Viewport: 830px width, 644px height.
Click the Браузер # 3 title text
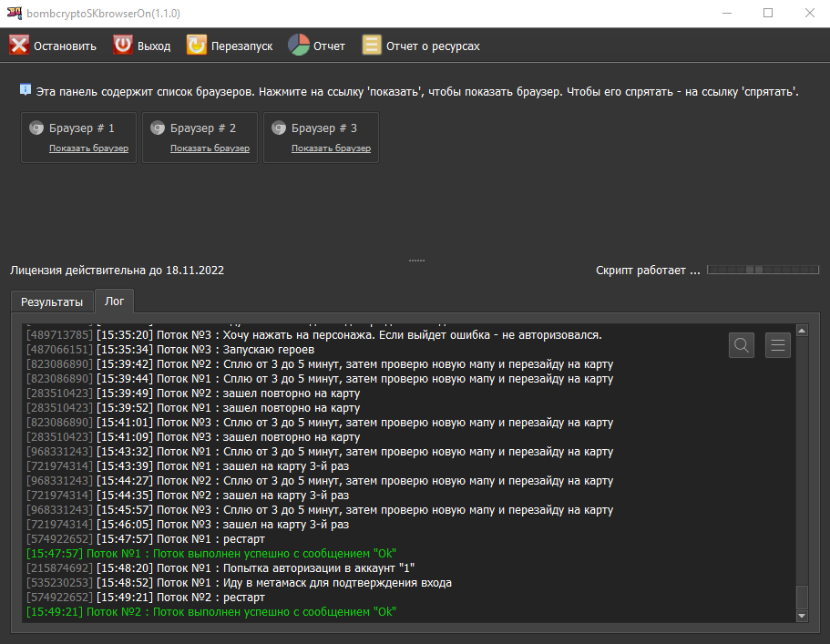pos(324,128)
